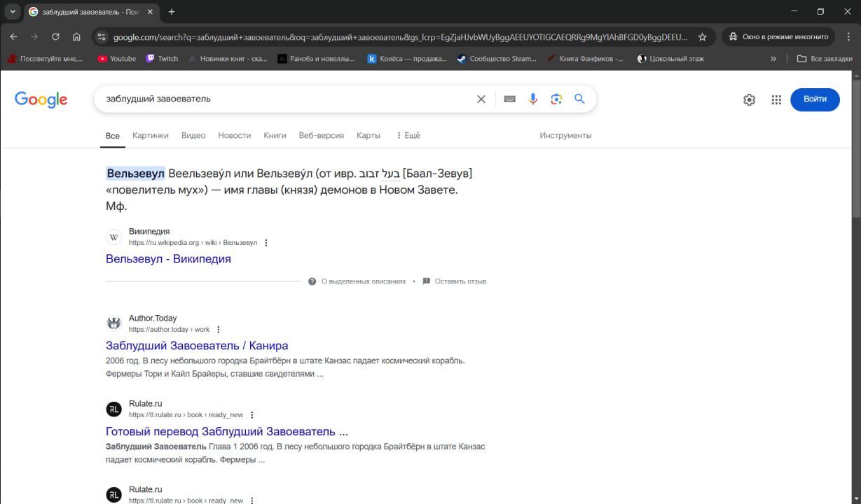The image size is (861, 504).
Task: Click the voice search microphone icon
Action: point(533,99)
